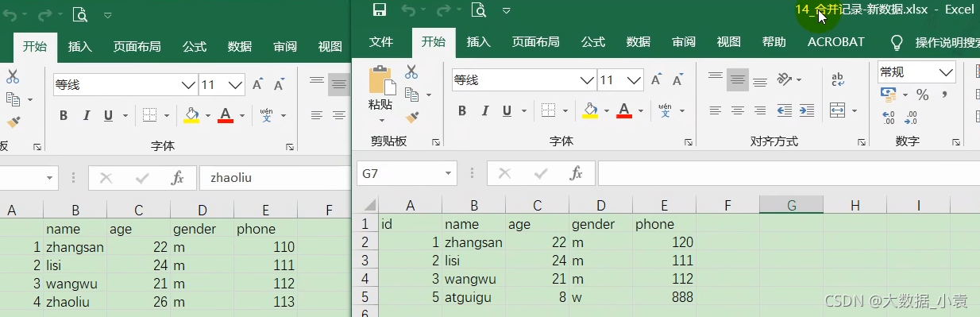Click Redo in right window quick access toolbar

pyautogui.click(x=444, y=11)
